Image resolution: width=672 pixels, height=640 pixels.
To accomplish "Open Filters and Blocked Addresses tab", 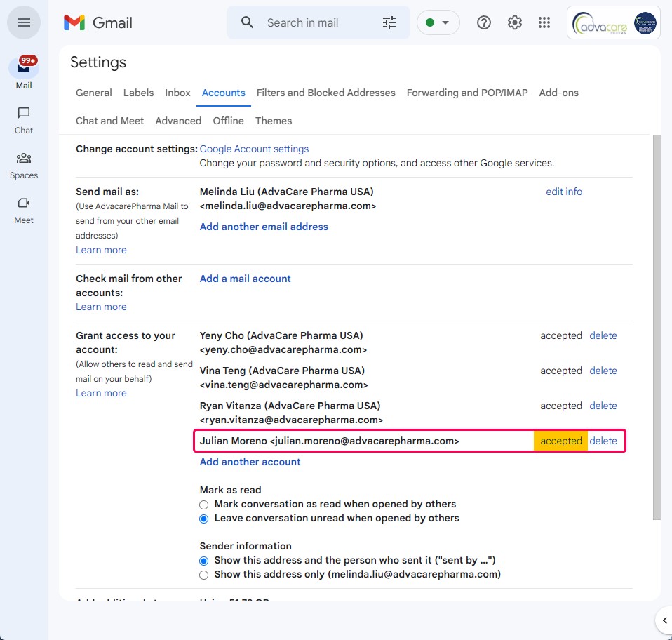I will pyautogui.click(x=325, y=93).
